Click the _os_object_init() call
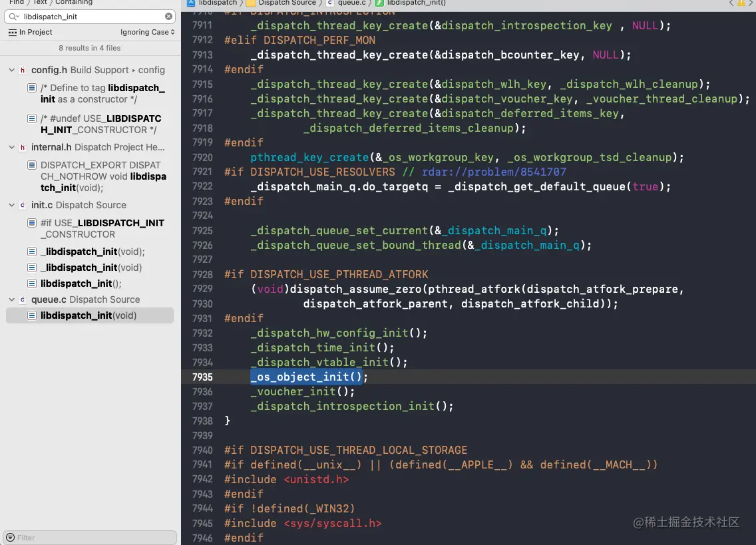The width and height of the screenshot is (756, 545). click(306, 377)
